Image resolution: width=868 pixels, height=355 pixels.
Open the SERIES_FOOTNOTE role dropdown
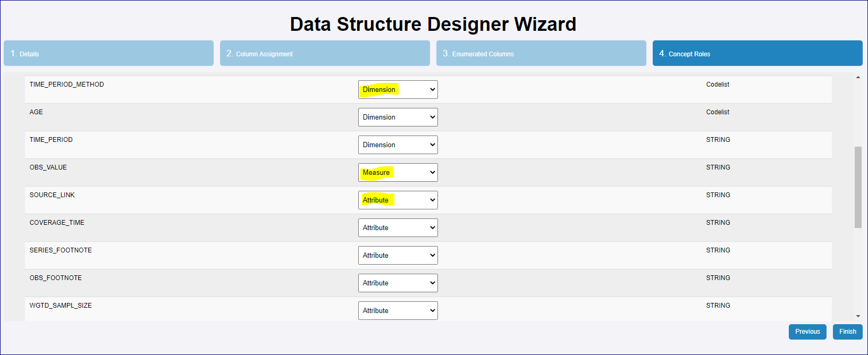point(398,256)
